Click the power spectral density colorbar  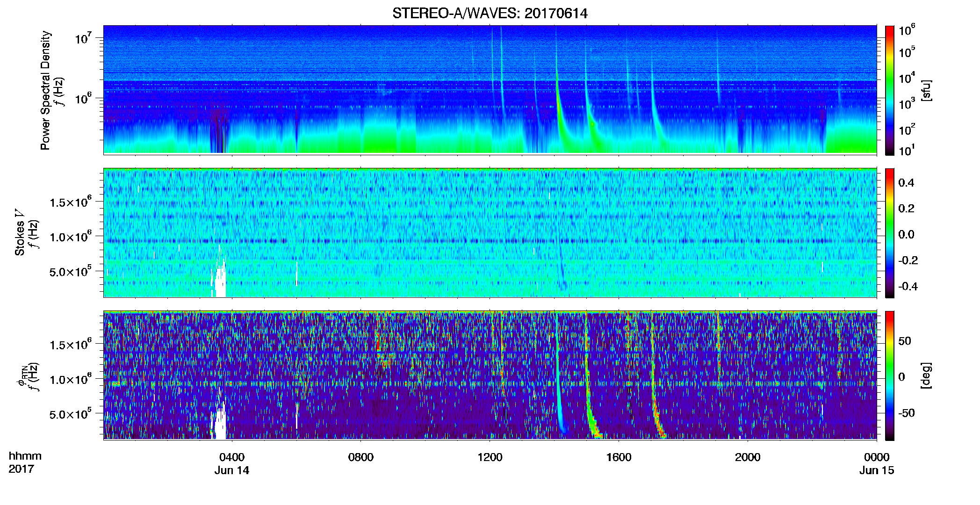[890, 90]
